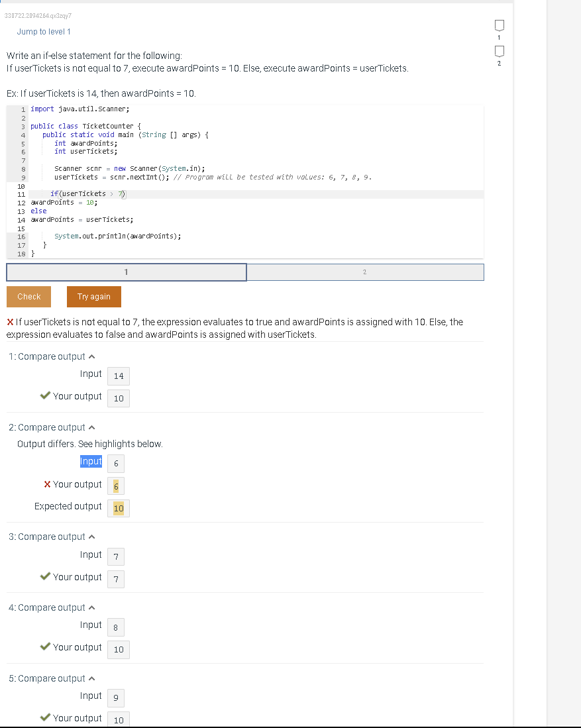Click the green checkmark beside test 4 output
This screenshot has width=581, height=728.
click(x=45, y=647)
